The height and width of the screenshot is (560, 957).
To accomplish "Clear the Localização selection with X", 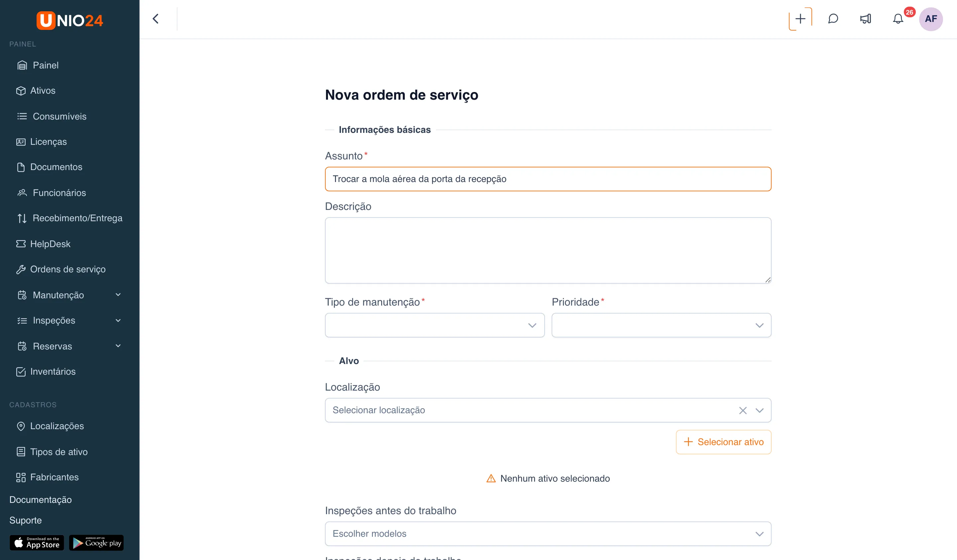I will [x=743, y=411].
